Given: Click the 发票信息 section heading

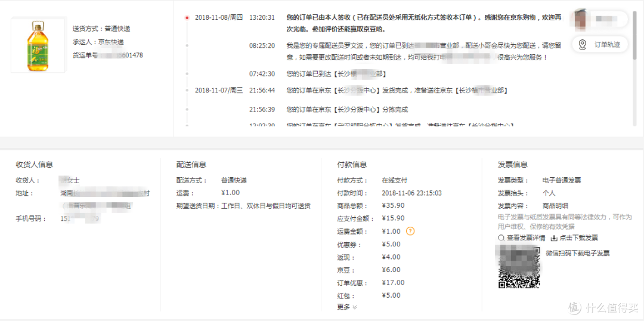Looking at the screenshot, I should pos(513,165).
